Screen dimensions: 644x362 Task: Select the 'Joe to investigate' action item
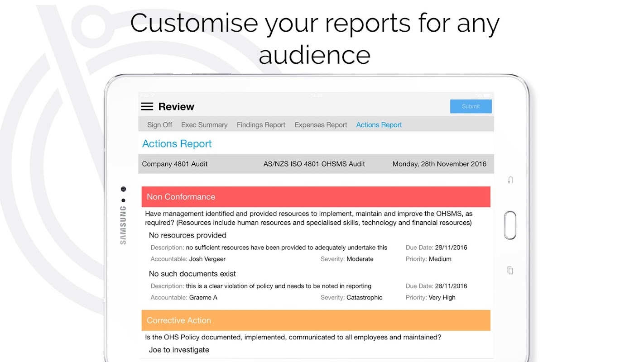(179, 350)
